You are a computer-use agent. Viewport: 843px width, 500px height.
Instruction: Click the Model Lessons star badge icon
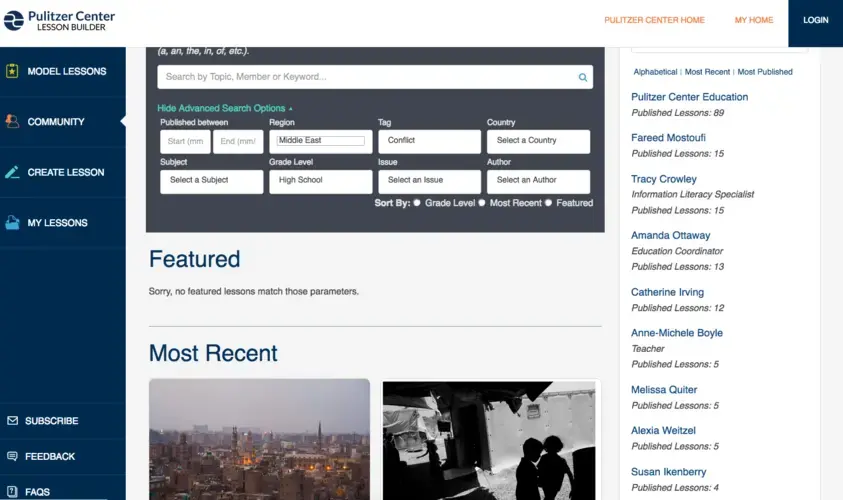tap(12, 71)
